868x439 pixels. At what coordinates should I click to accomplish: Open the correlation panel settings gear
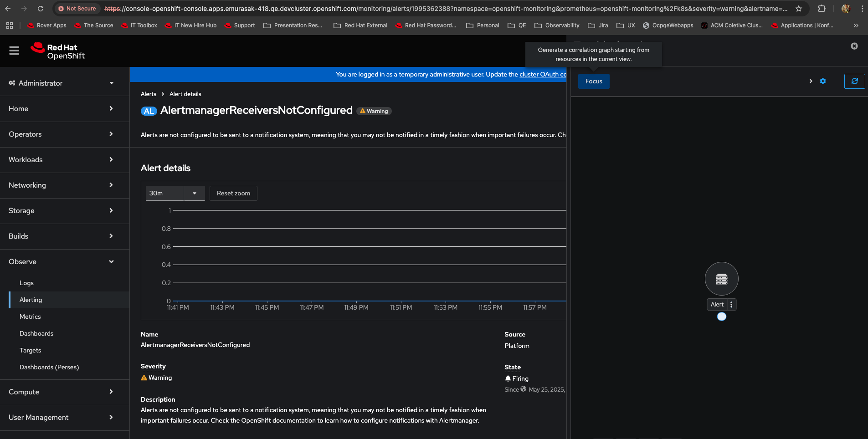click(823, 81)
